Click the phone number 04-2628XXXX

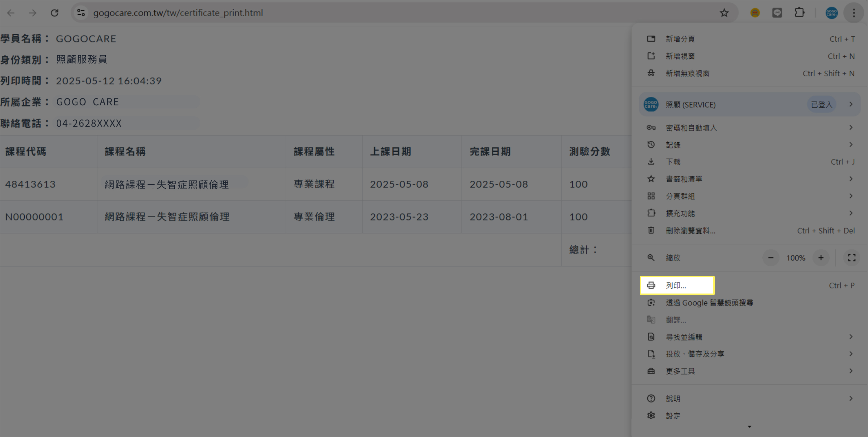pos(89,123)
